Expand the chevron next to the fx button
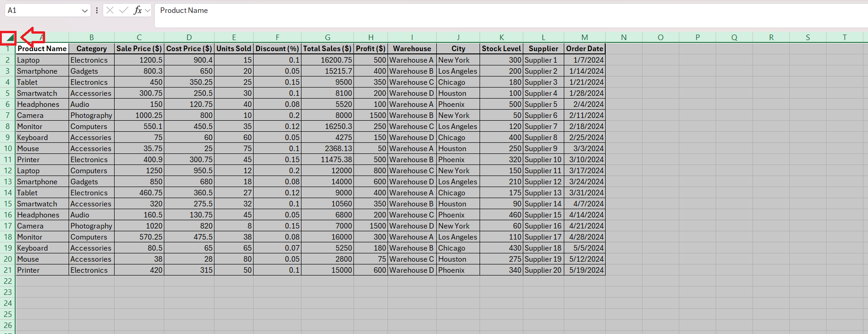Image resolution: width=868 pixels, height=334 pixels. (x=147, y=11)
